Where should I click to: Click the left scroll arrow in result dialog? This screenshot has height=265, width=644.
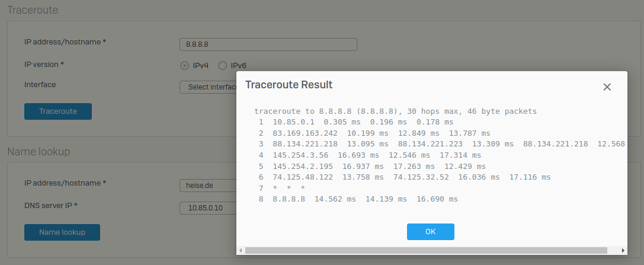point(241,250)
